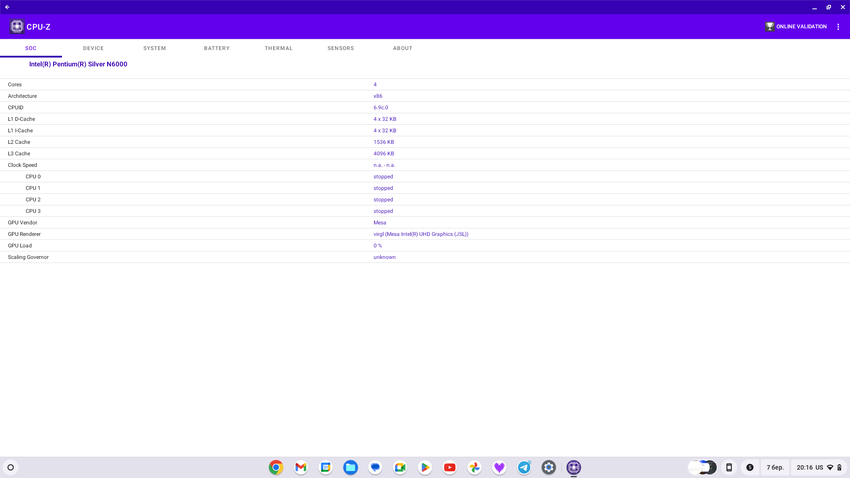Click the launcher circle button
Screen dimensions: 850x478
point(11,467)
